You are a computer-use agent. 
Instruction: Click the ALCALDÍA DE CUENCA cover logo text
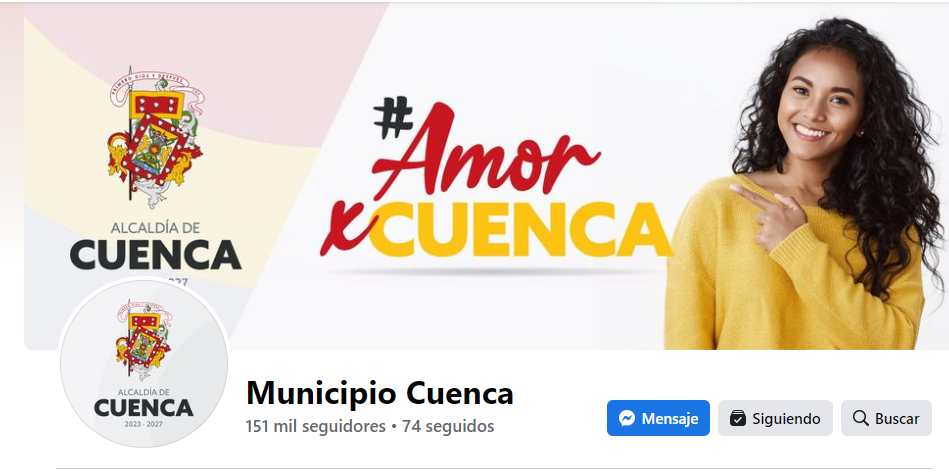pos(156,247)
